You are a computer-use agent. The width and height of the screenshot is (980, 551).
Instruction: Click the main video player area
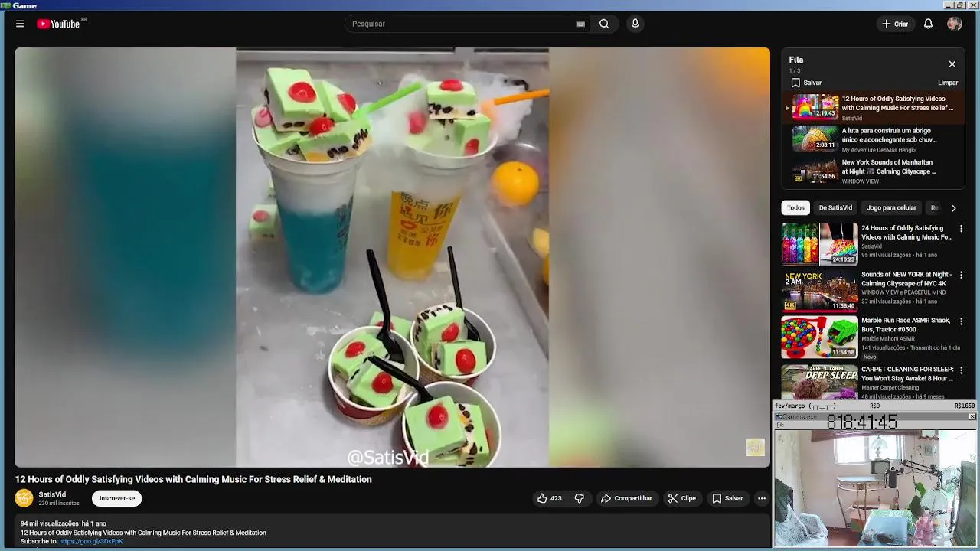392,257
